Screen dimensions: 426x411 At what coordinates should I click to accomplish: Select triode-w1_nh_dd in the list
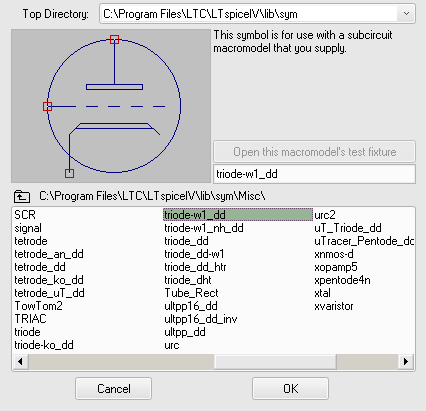(204, 228)
